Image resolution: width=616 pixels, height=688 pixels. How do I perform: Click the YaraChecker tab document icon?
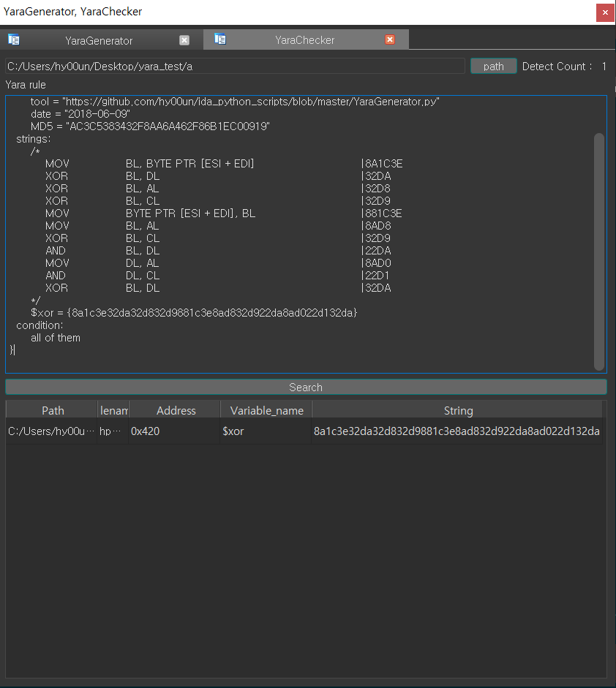(220, 39)
